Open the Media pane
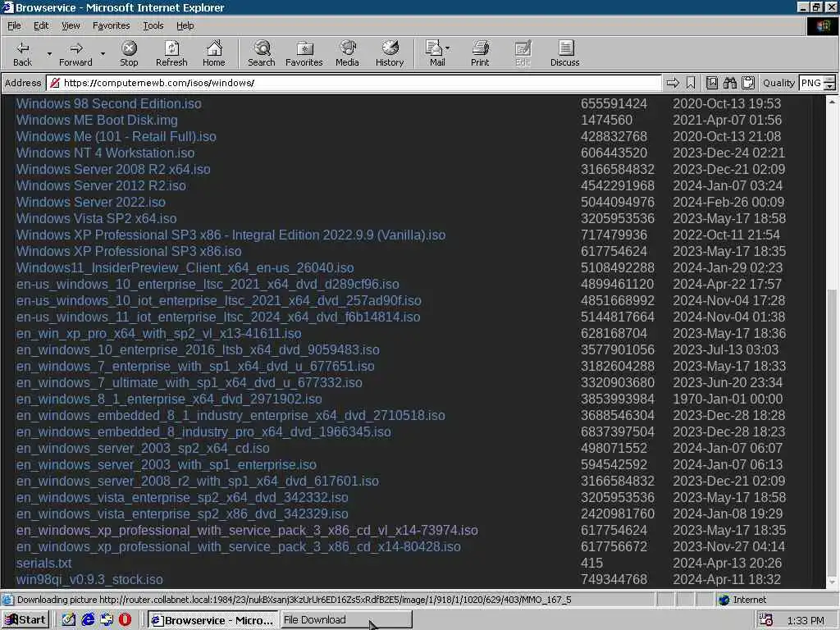Screen dimensions: 840x630 click(x=347, y=53)
